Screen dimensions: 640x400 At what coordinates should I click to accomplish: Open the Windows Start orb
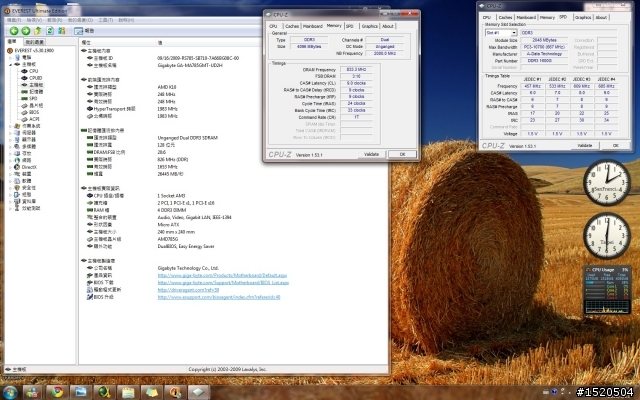[x=9, y=392]
